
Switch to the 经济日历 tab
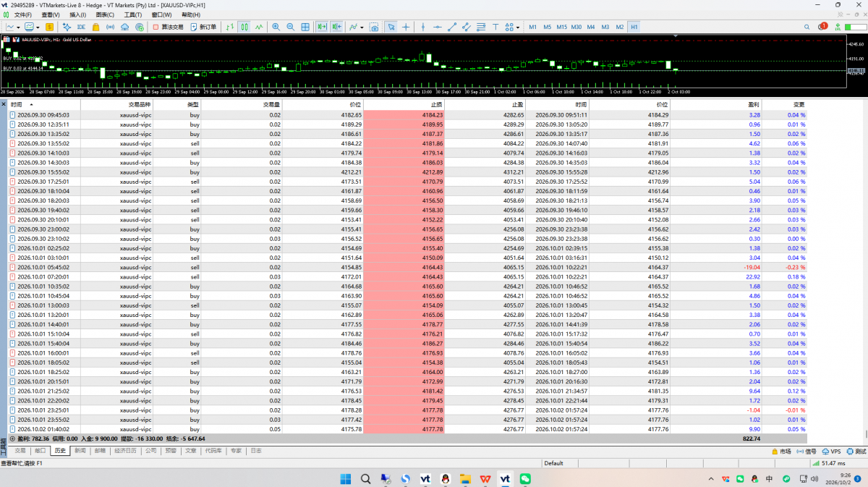point(125,450)
